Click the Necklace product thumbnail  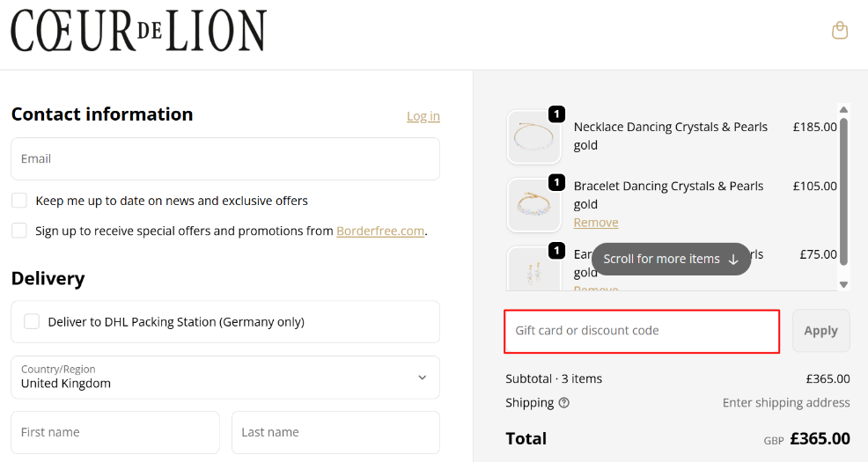(533, 136)
